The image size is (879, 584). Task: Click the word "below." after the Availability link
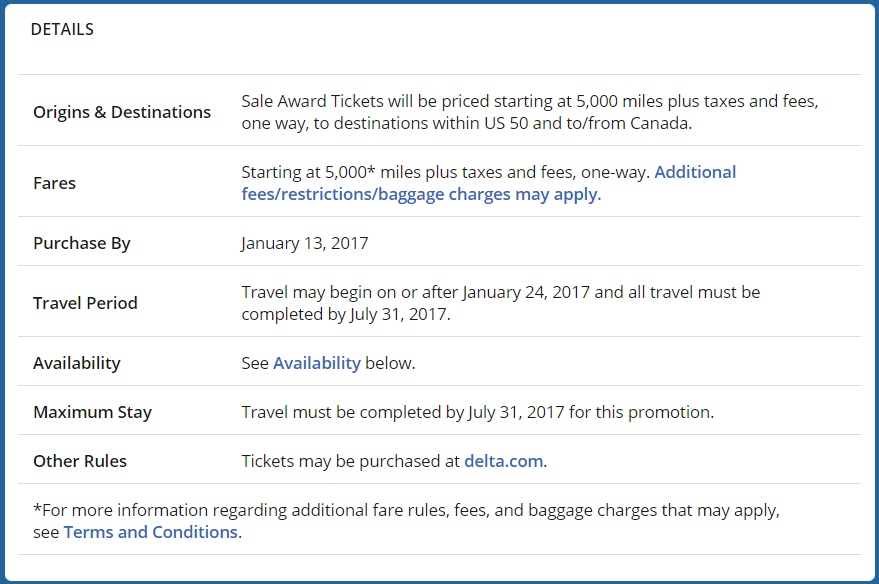click(390, 363)
